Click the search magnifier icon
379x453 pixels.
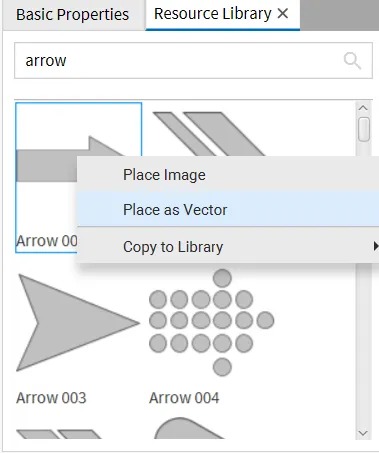pos(352,61)
